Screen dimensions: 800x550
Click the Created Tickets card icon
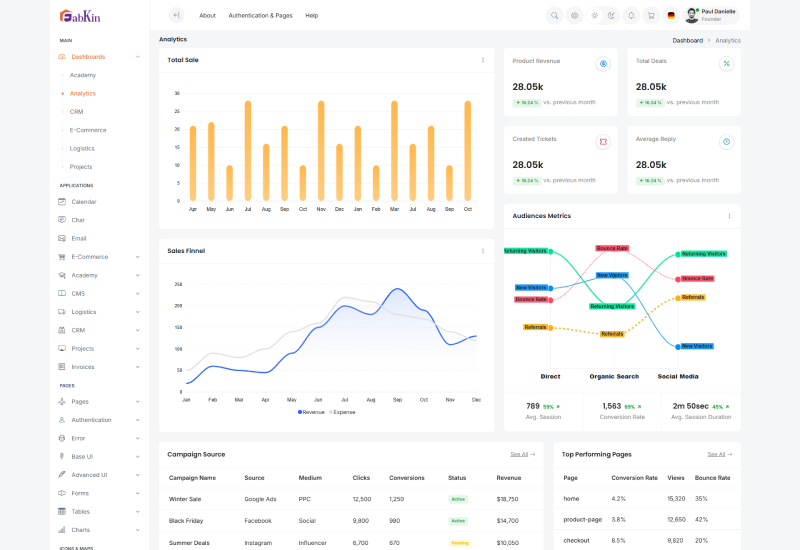click(603, 141)
